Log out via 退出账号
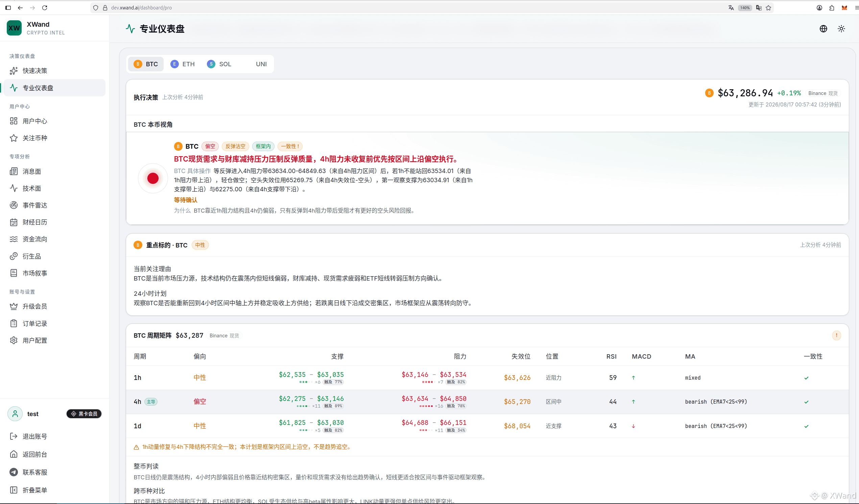 tap(54, 436)
